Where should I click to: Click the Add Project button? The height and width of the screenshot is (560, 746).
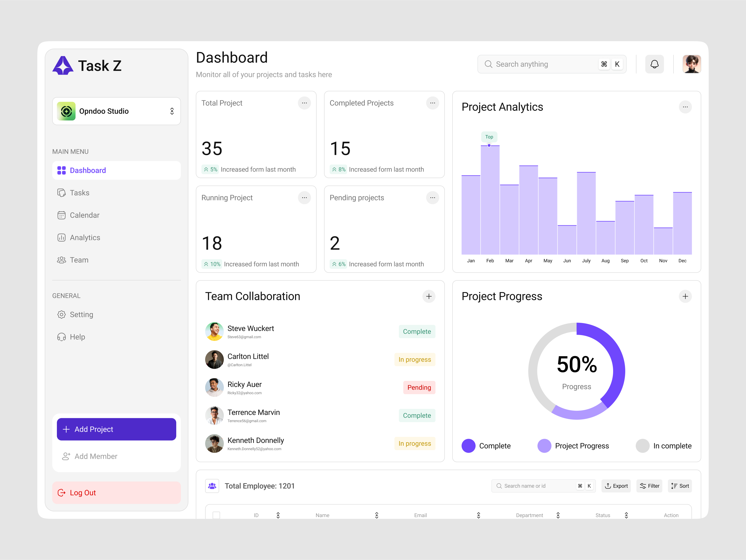point(116,429)
